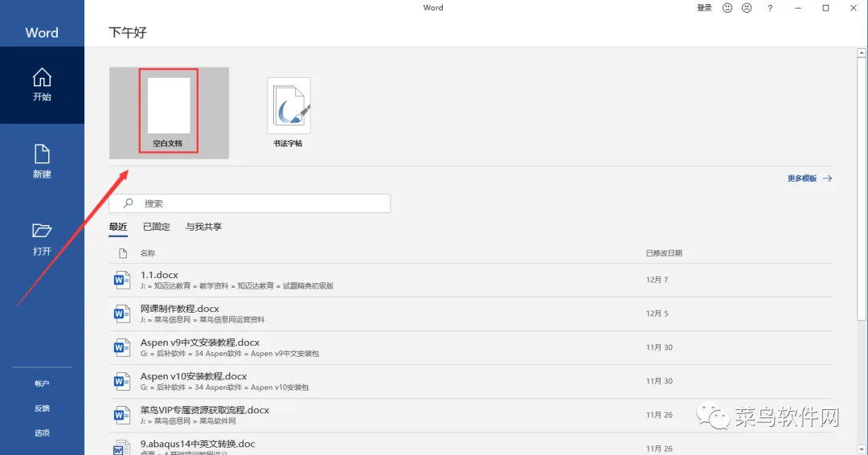Open the 打开 folder icon in sidebar
This screenshot has width=868, height=455.
(42, 230)
